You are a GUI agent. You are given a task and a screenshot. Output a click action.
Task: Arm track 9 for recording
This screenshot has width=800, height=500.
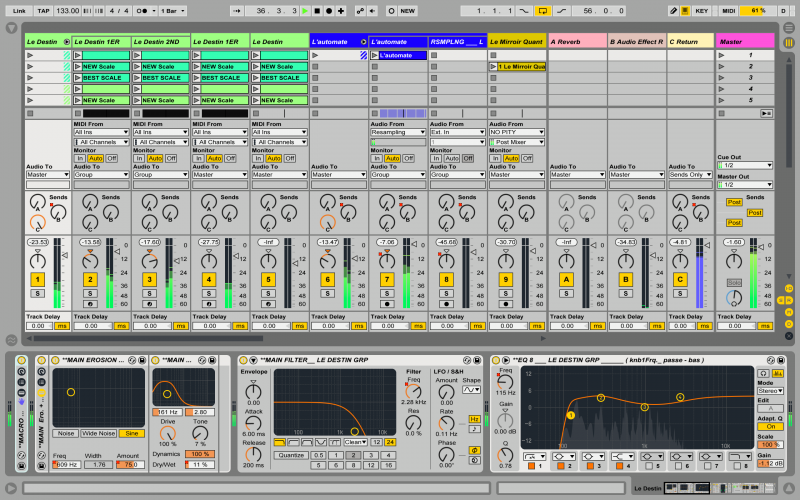(x=506, y=304)
